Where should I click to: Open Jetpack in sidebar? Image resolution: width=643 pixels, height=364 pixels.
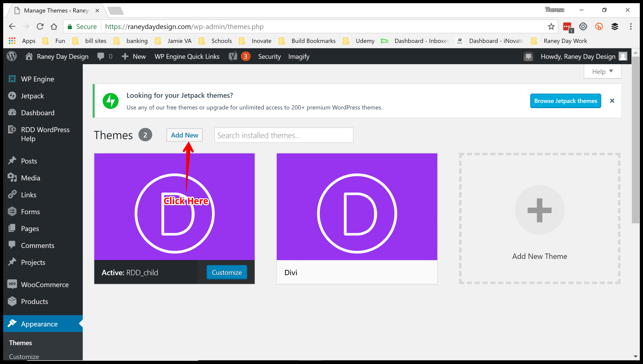click(43, 96)
